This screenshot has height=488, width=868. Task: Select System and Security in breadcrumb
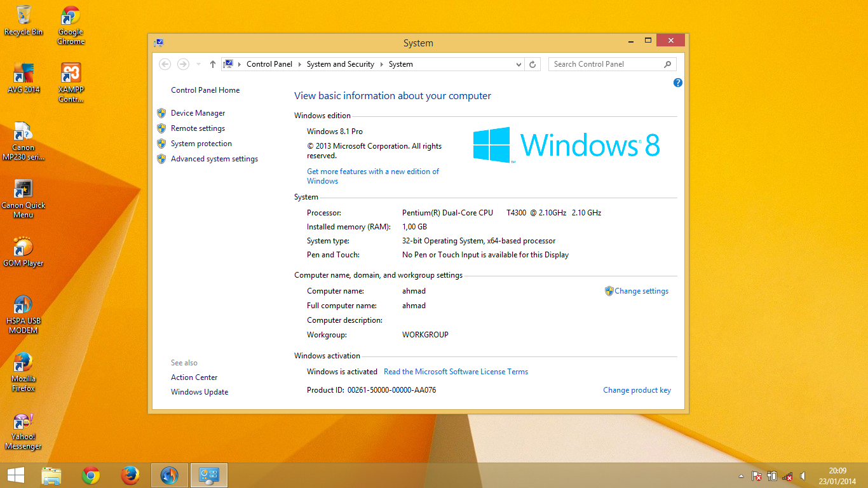tap(341, 64)
